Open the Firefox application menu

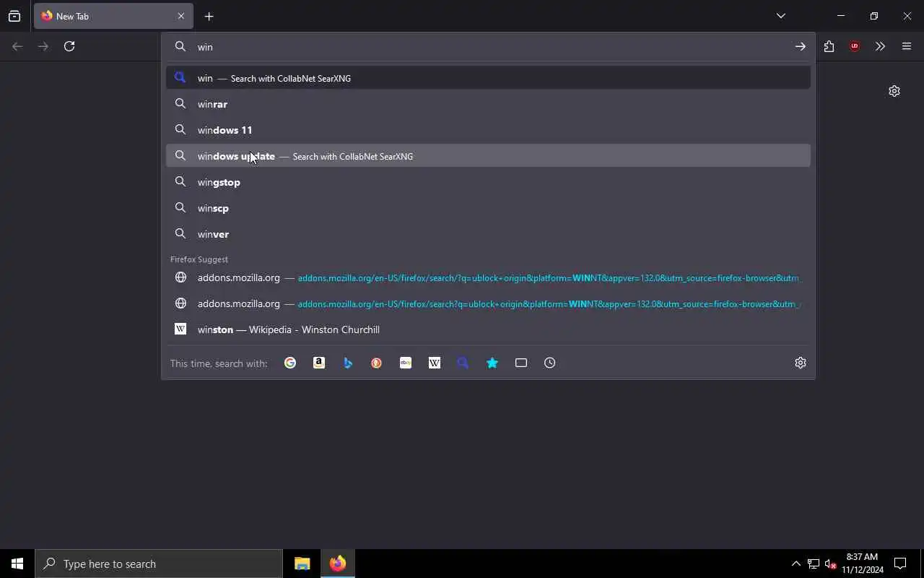[x=907, y=46]
